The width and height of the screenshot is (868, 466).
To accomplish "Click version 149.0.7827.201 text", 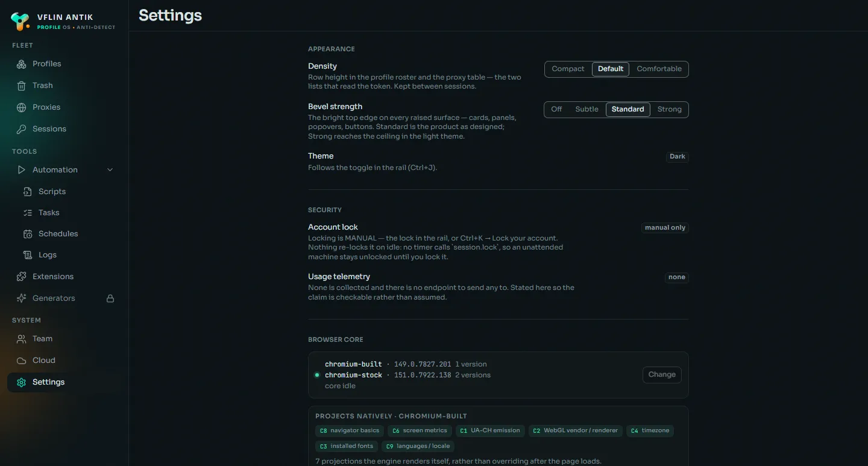I will (x=423, y=364).
